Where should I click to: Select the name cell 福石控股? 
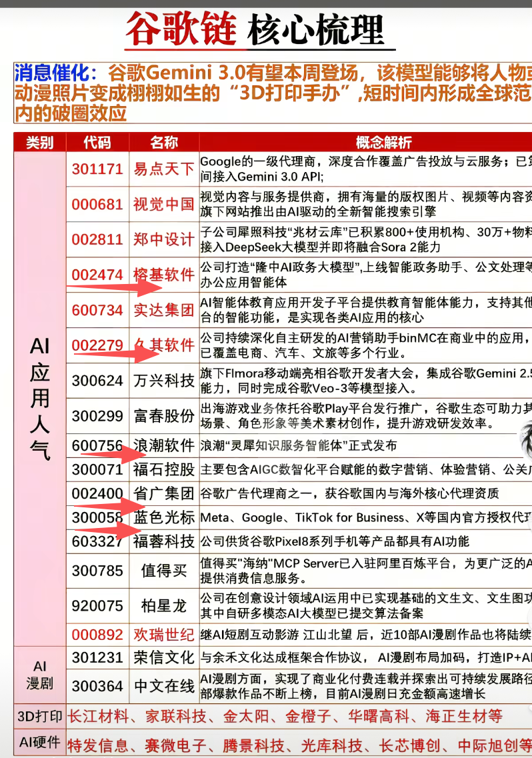[x=164, y=469]
